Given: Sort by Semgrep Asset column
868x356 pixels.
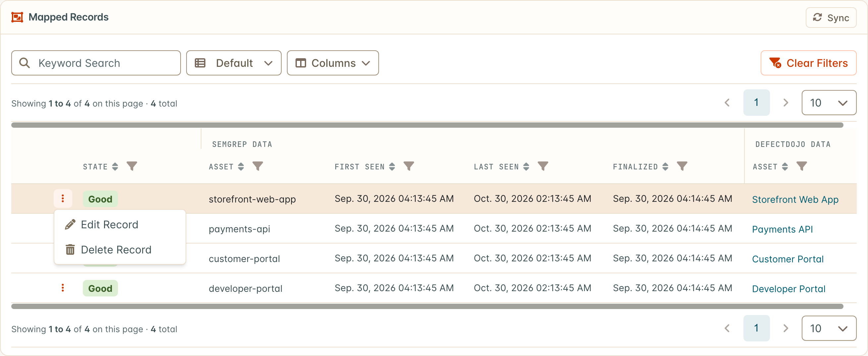Looking at the screenshot, I should (x=241, y=166).
